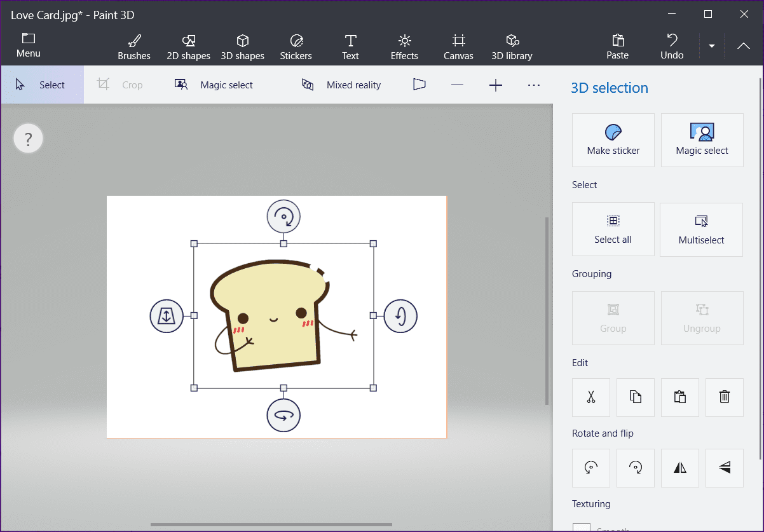Click the '3D selection' panel heading
This screenshot has height=532, width=764.
[610, 88]
